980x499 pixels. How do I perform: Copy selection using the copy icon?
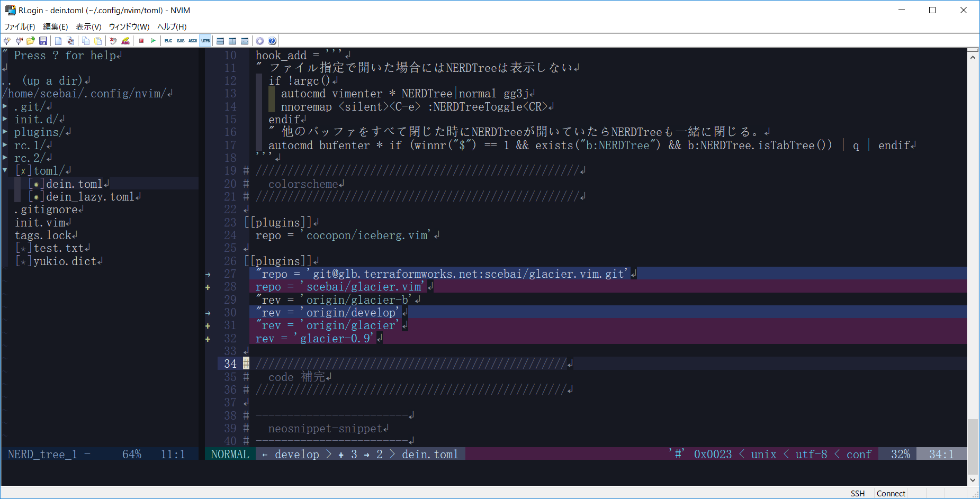click(x=86, y=41)
